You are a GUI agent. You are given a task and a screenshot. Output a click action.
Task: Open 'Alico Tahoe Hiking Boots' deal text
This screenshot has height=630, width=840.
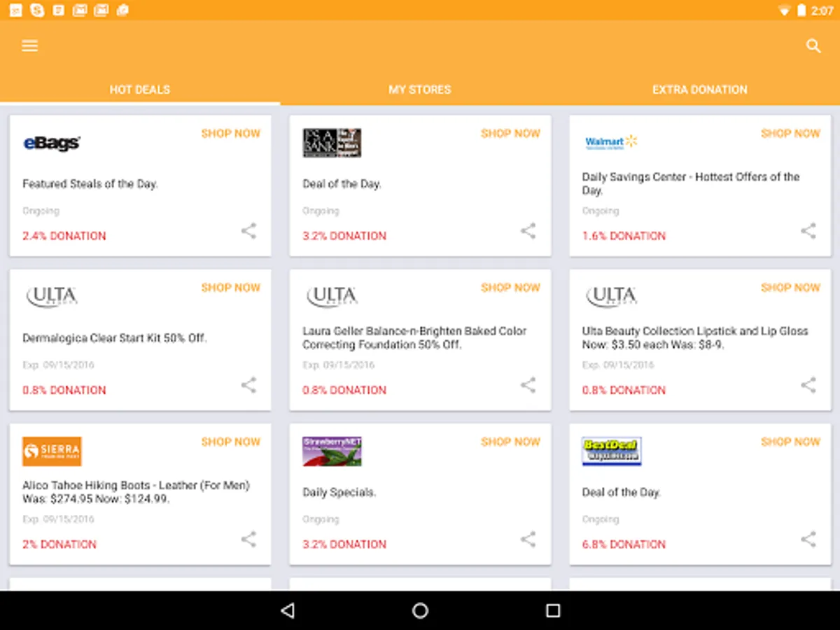click(136, 492)
